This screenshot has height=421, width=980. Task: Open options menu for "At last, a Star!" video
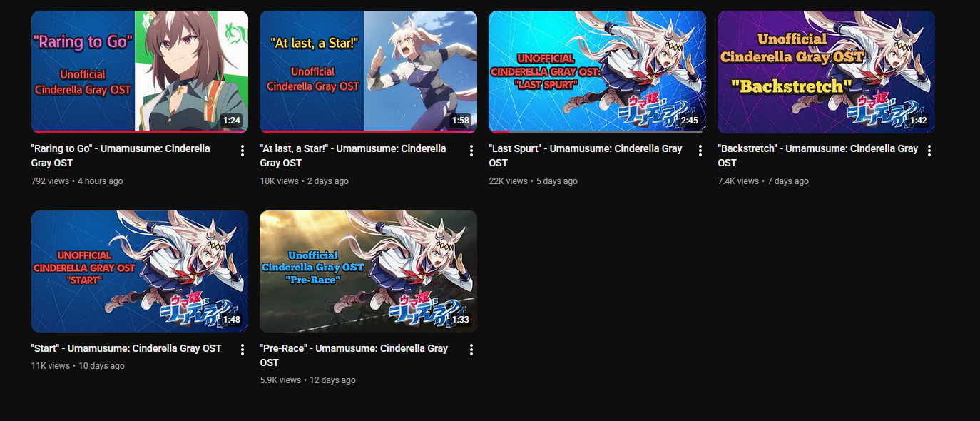[x=471, y=151]
